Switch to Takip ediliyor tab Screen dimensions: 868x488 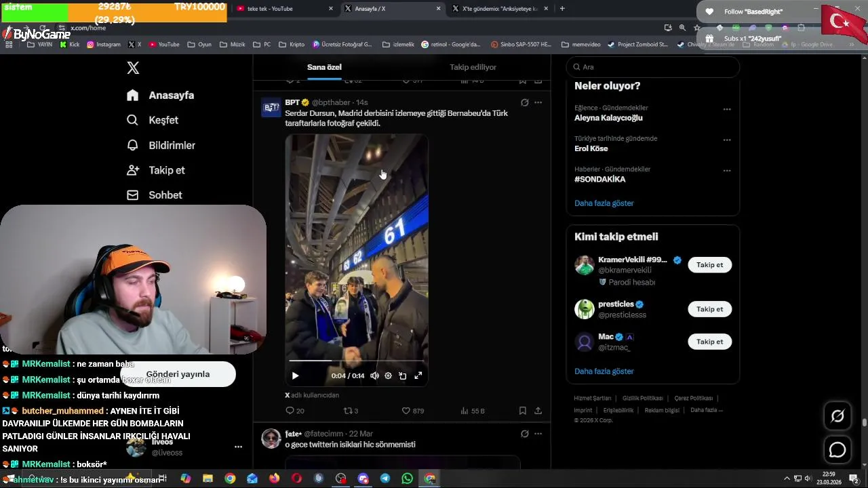(x=473, y=67)
